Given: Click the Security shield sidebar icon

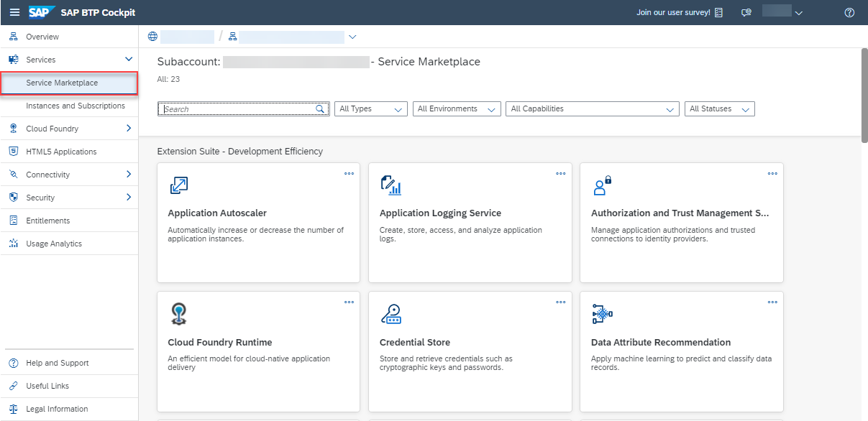Looking at the screenshot, I should (x=13, y=198).
